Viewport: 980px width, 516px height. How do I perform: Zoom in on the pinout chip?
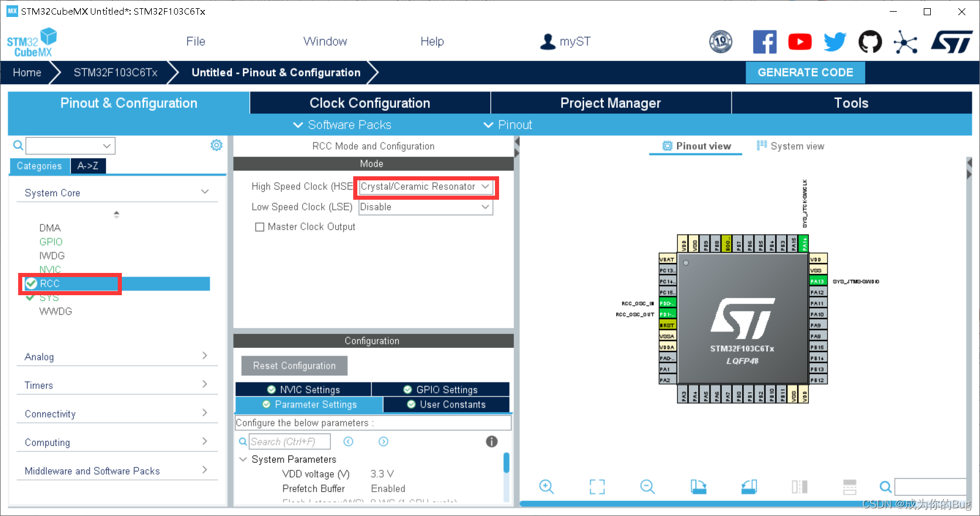click(547, 487)
